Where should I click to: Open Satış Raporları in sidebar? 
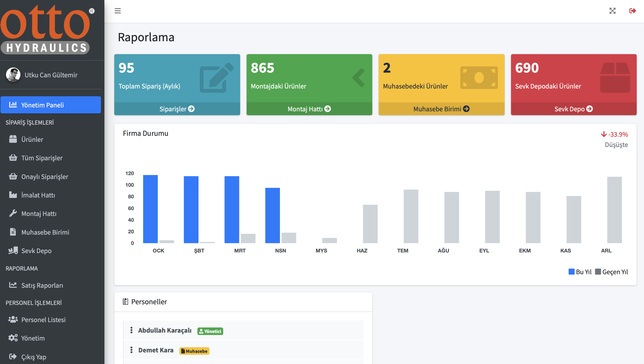[x=42, y=285]
